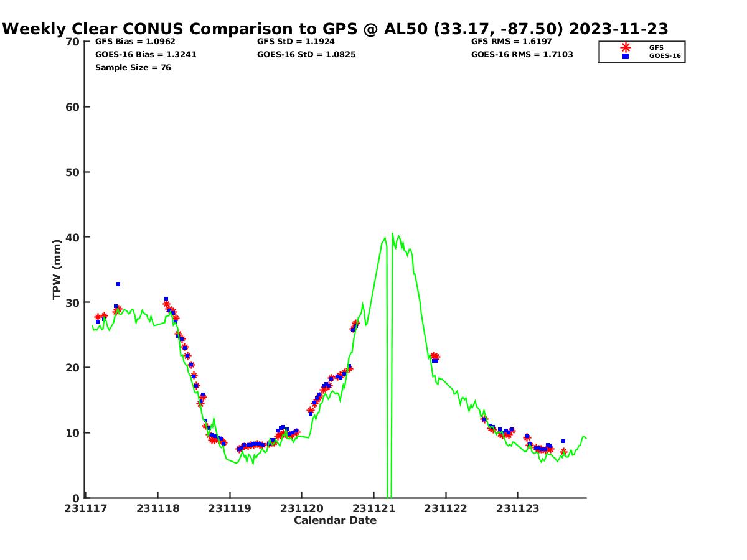Click the 70 y-axis tick label
This screenshot has width=747, height=560.
73,42
